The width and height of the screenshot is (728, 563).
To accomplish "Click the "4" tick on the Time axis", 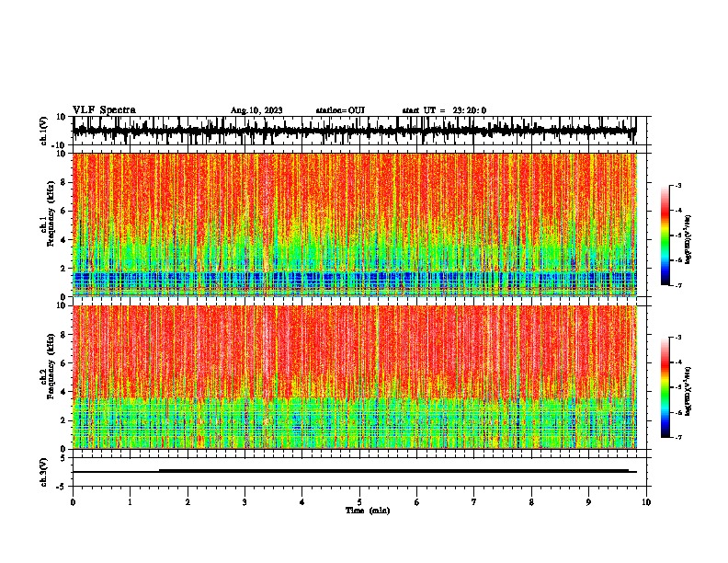I will [x=302, y=502].
